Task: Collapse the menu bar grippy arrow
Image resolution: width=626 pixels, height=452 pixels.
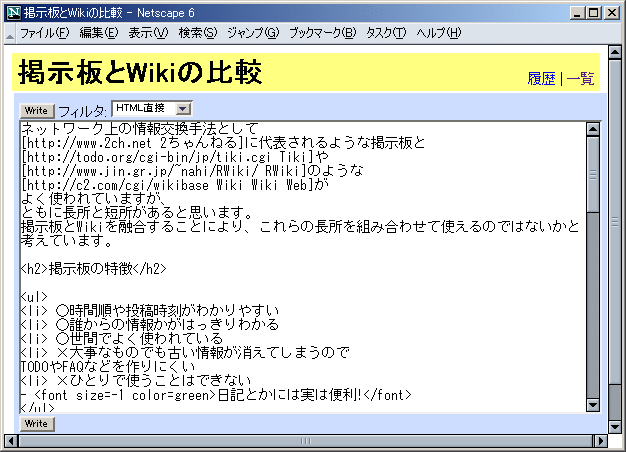Action: tap(10, 34)
